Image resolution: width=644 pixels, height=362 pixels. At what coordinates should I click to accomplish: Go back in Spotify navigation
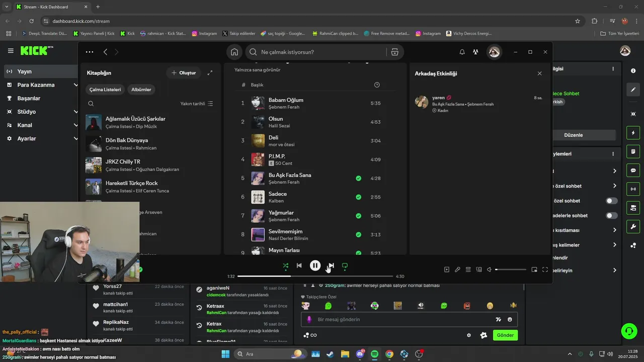(x=105, y=52)
